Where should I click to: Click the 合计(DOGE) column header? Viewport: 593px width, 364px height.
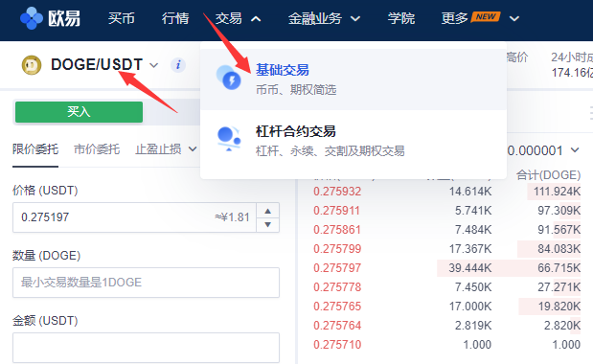(548, 175)
